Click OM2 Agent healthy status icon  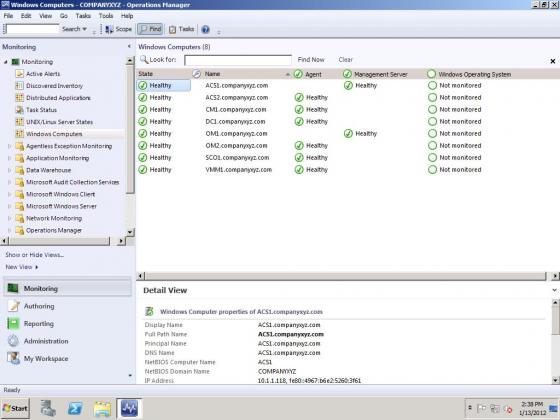299,146
